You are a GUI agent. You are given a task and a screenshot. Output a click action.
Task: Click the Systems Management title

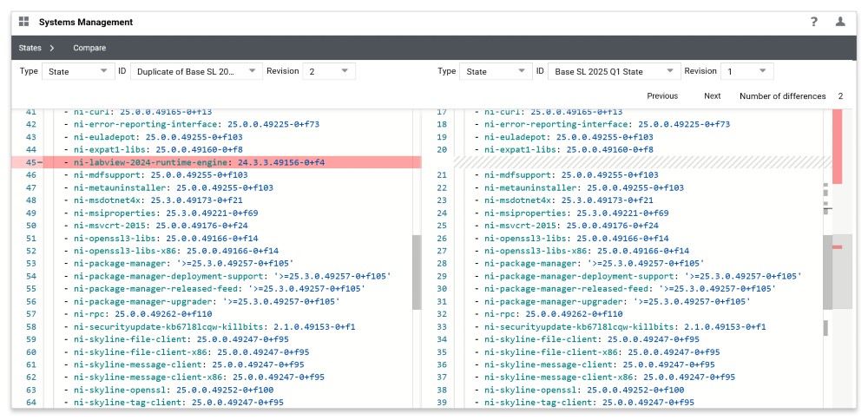86,23
